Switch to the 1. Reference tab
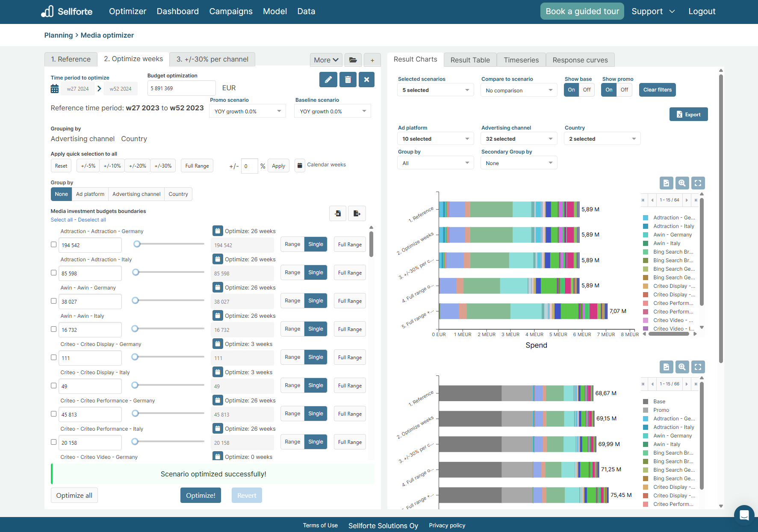Screen dimensions: 758x532 point(71,59)
